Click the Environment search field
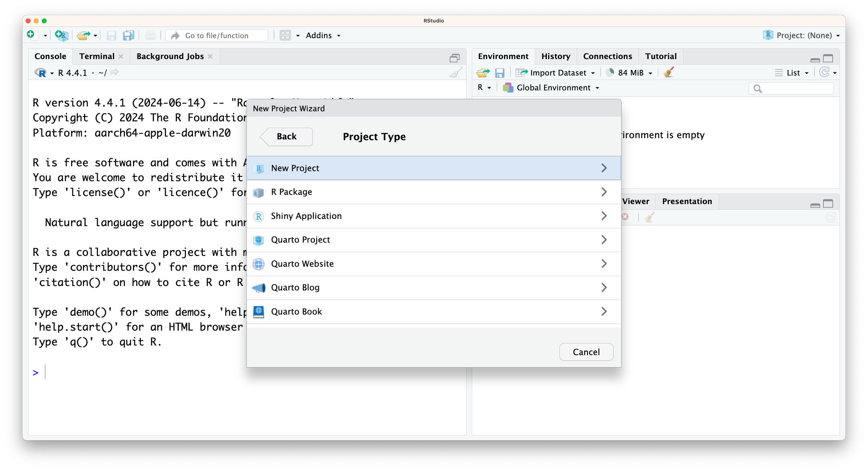Viewport: 868px width, 470px height. click(791, 88)
